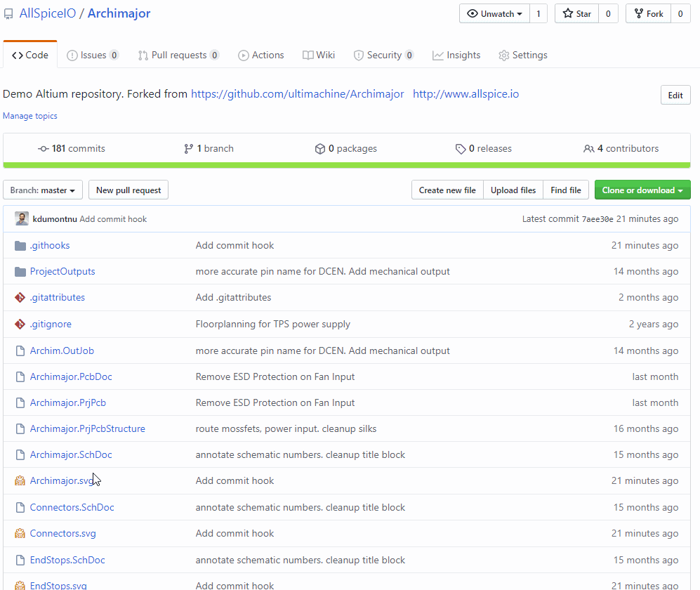Go to the Settings tab
The image size is (700, 590).
tap(523, 55)
